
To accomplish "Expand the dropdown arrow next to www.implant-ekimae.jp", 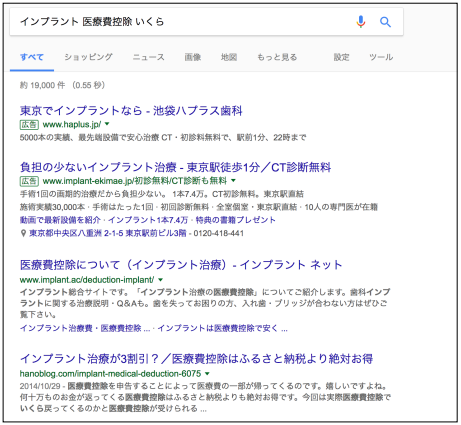I will (x=233, y=181).
